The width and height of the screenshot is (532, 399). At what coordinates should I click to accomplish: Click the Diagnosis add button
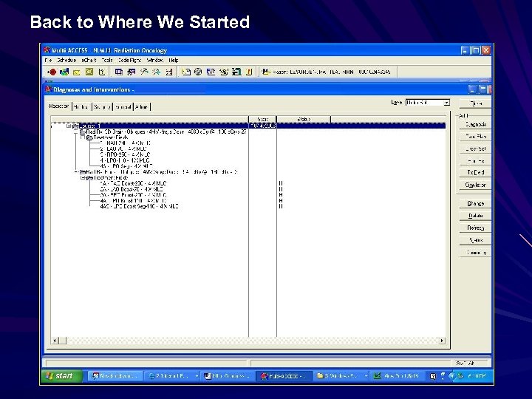click(x=475, y=125)
